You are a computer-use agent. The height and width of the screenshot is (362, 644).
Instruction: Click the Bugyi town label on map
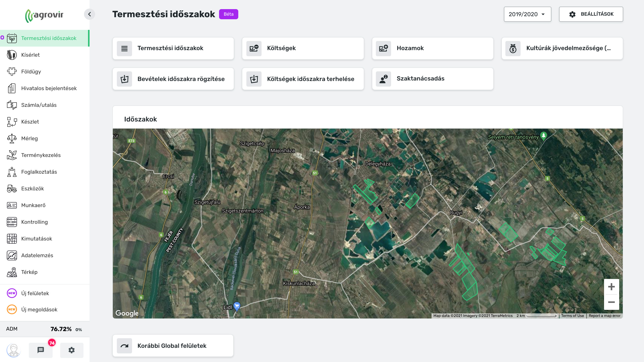point(456,213)
